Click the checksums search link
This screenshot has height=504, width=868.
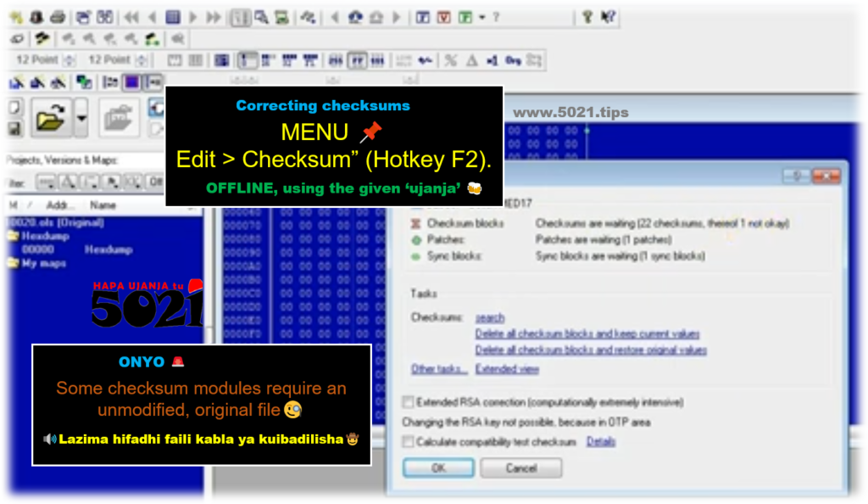tap(489, 318)
